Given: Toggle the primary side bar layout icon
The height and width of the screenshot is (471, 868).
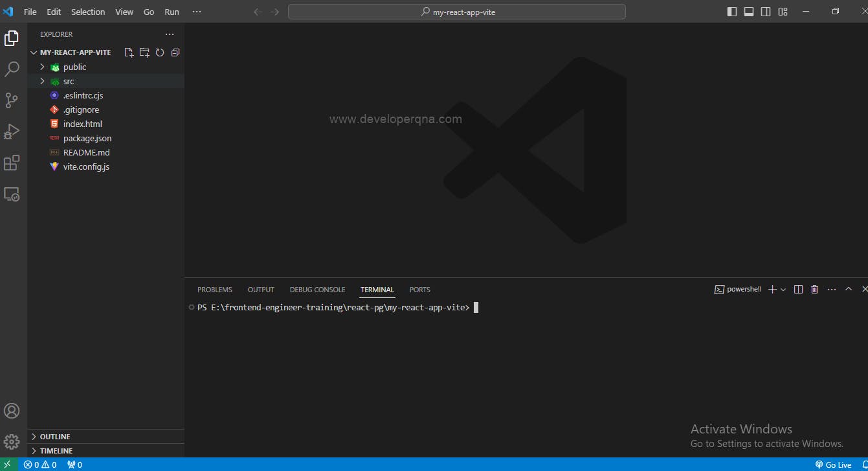Looking at the screenshot, I should 732,12.
